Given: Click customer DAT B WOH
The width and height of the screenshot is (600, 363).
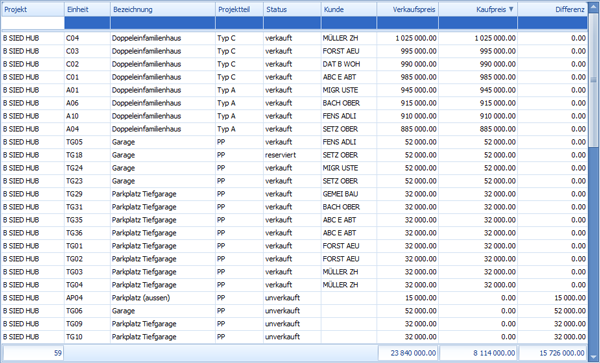Looking at the screenshot, I should click(x=349, y=64).
